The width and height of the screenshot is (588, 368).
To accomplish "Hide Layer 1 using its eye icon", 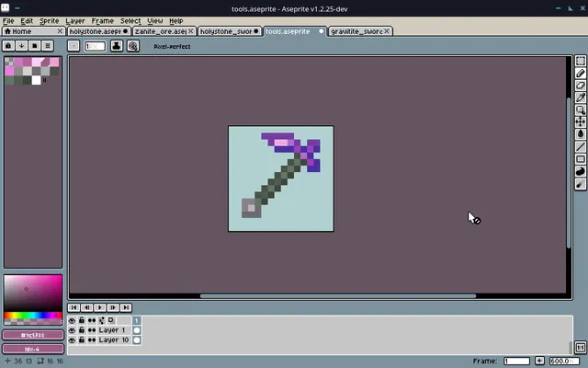I will point(72,330).
